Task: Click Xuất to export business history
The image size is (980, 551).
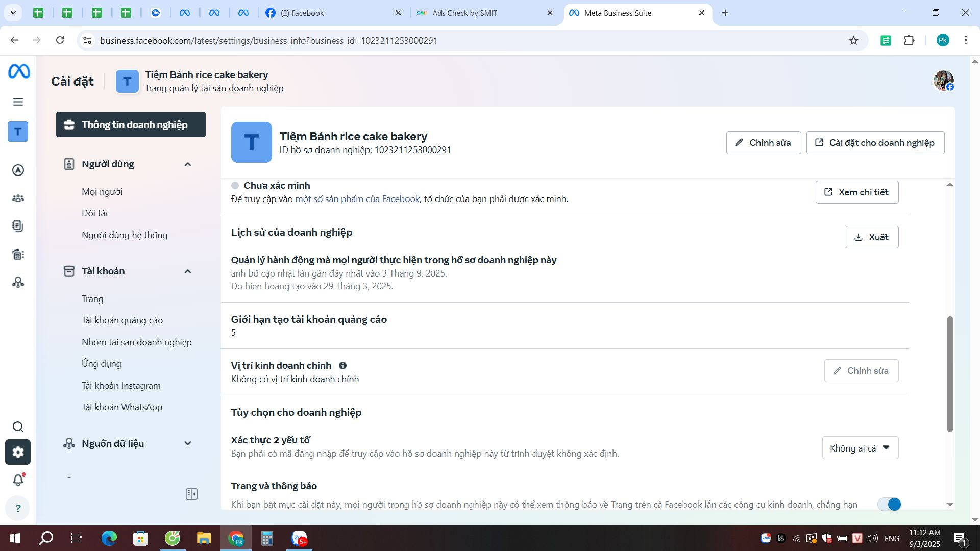Action: pyautogui.click(x=872, y=237)
